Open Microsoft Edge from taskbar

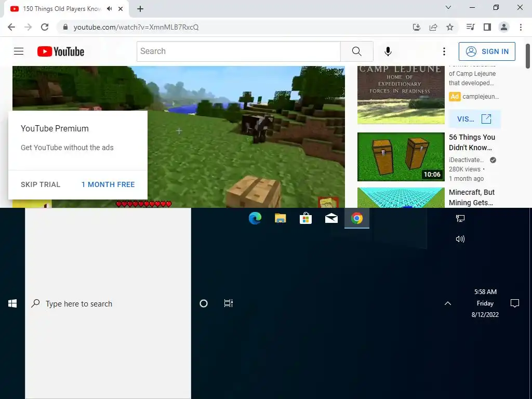pos(255,218)
